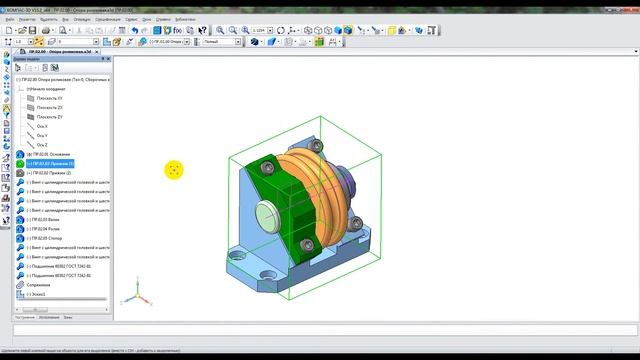The width and height of the screenshot is (640, 360).
Task: Click the zoom-in magnifier next to the scale field
Action: coord(245,30)
